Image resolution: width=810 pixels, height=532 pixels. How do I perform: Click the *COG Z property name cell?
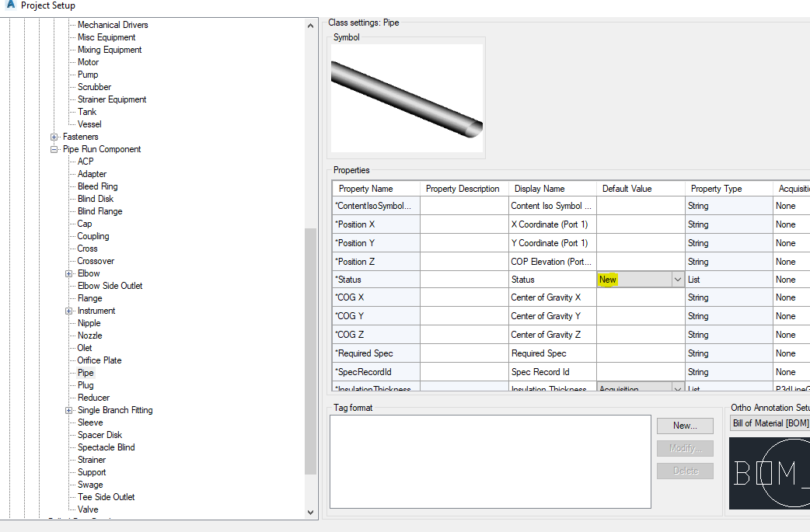[x=376, y=335]
